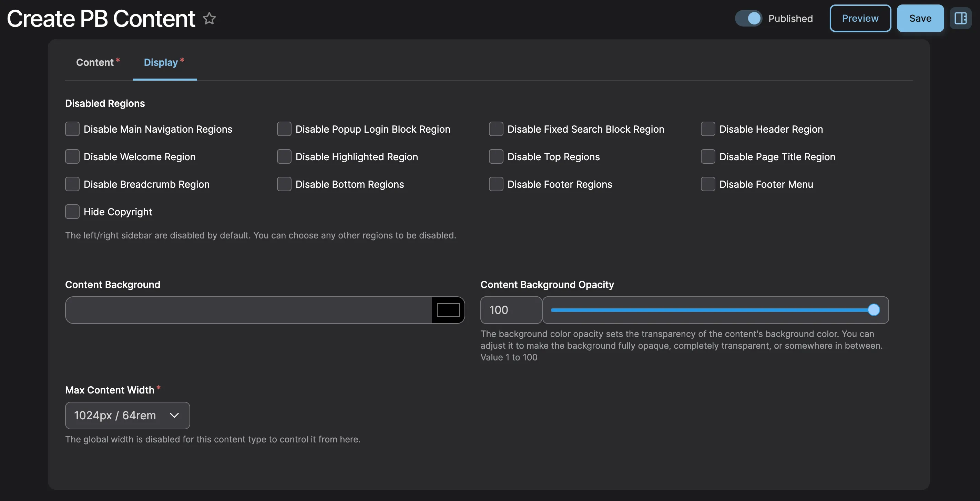Open the black Content Background color swatch
This screenshot has height=501, width=980.
(448, 310)
